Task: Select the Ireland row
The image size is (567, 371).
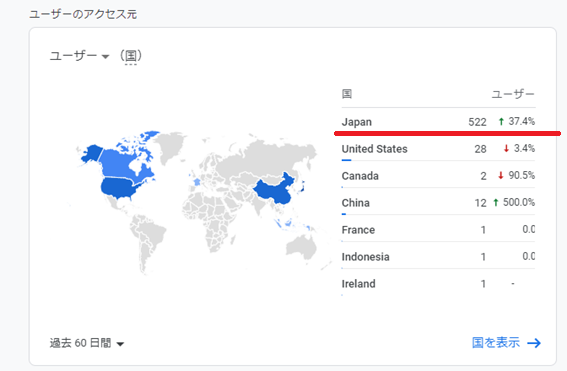Action: pos(438,283)
